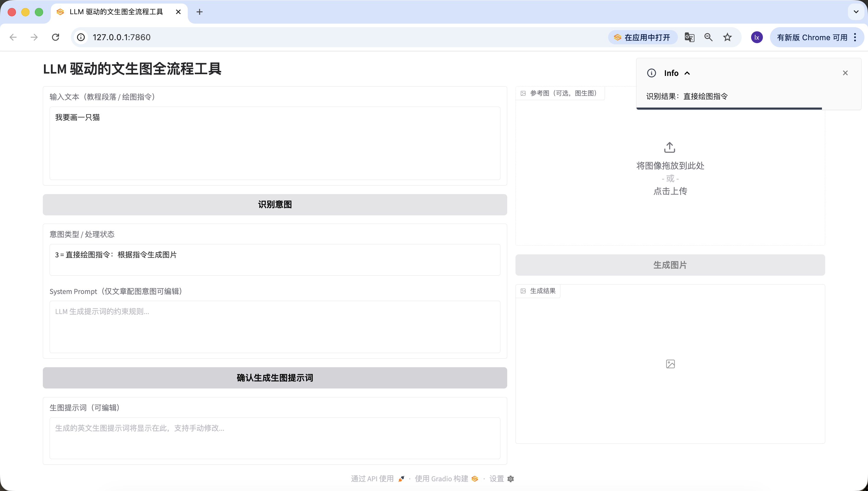Click the 生成图片 button
Screen dimensions: 868x491
[670, 265]
